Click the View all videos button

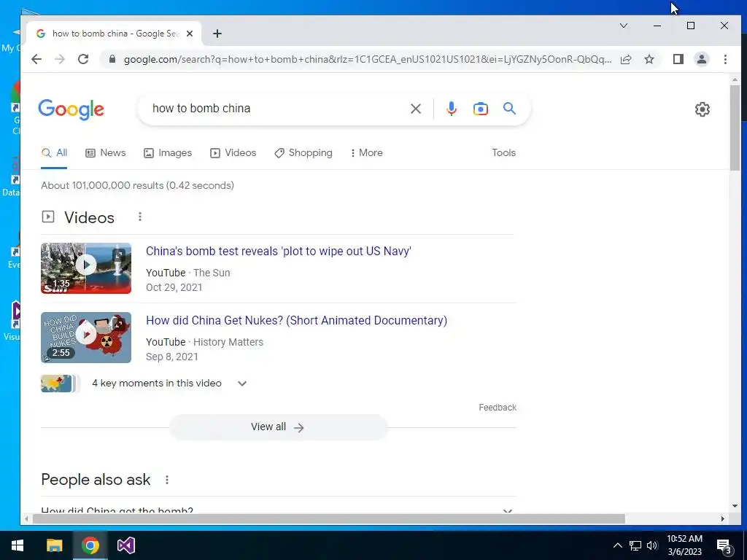coord(278,427)
